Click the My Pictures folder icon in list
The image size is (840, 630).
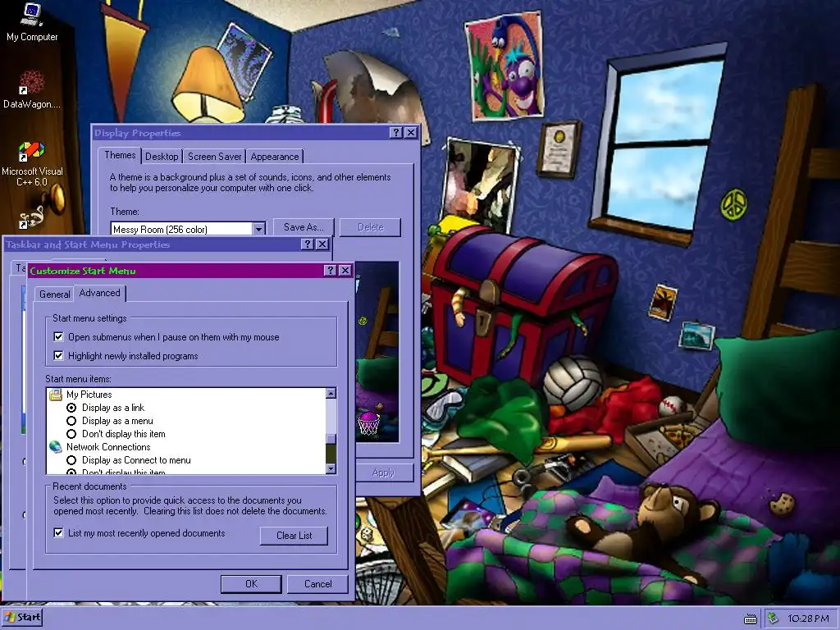tap(56, 395)
